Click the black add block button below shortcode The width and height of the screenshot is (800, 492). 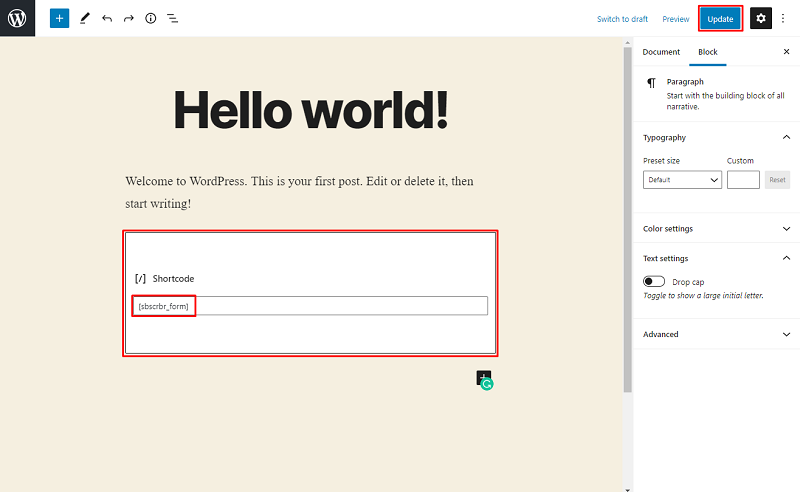(483, 377)
